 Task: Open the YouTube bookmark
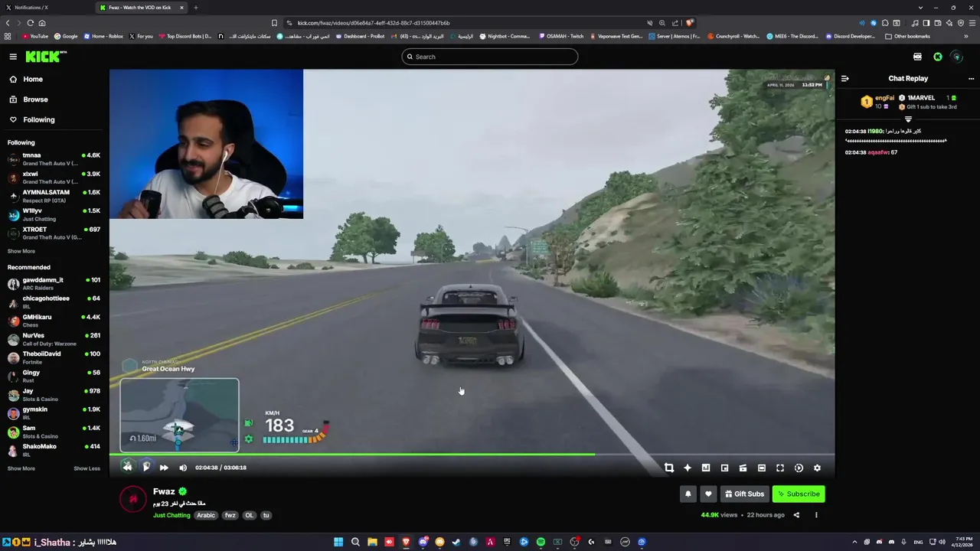(x=35, y=36)
